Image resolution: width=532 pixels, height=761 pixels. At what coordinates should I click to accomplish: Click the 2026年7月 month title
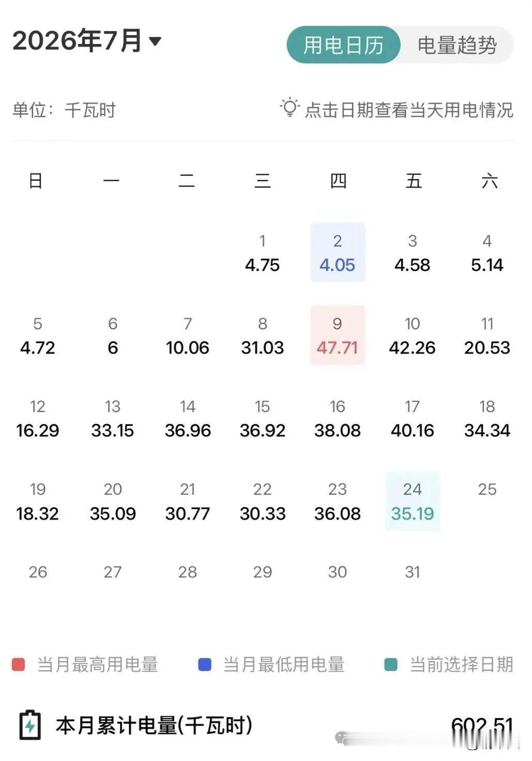coord(77,40)
